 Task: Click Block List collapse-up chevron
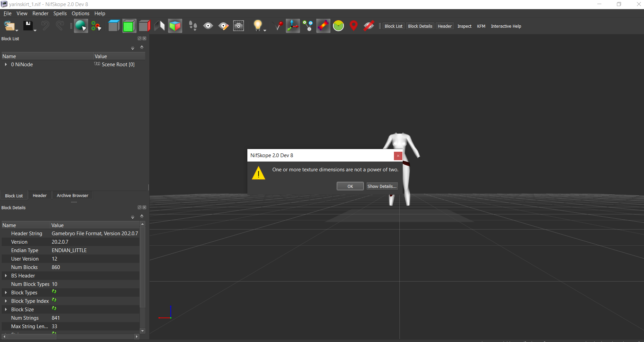tap(142, 47)
